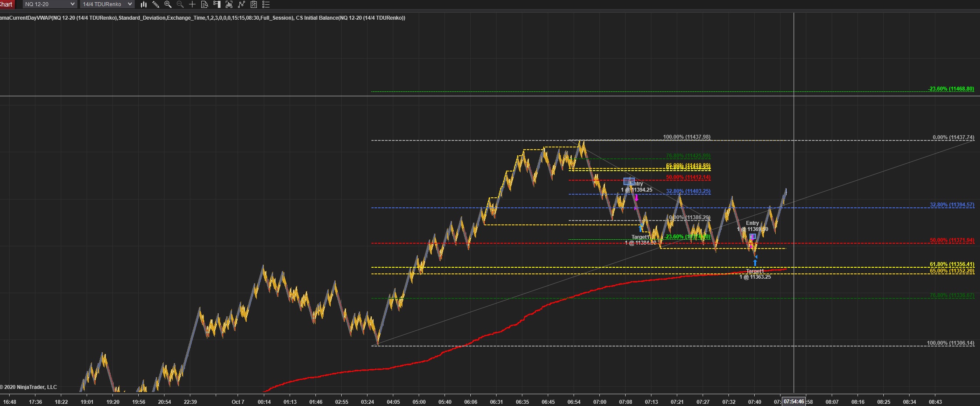980x406 pixels.
Task: Click the VWAP indicator label text
Action: 146,18
